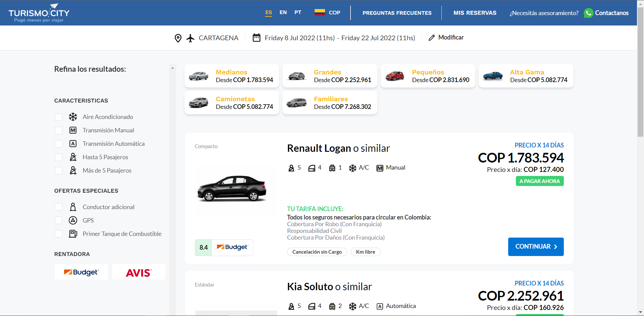Click the Contactanos link
Image resolution: width=644 pixels, height=316 pixels.
[x=612, y=13]
